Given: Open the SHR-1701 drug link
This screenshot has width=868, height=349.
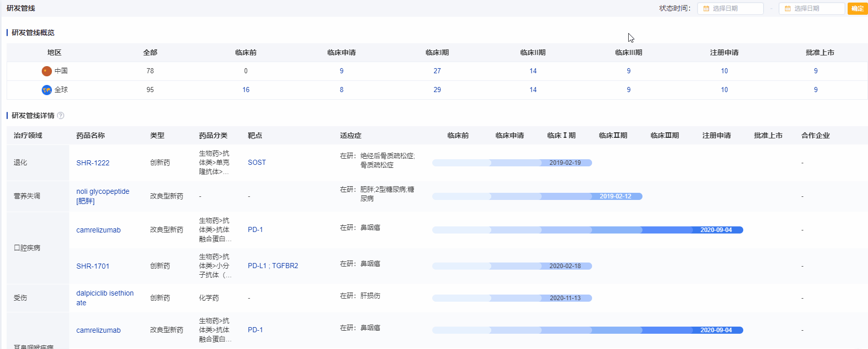Looking at the screenshot, I should pos(93,266).
